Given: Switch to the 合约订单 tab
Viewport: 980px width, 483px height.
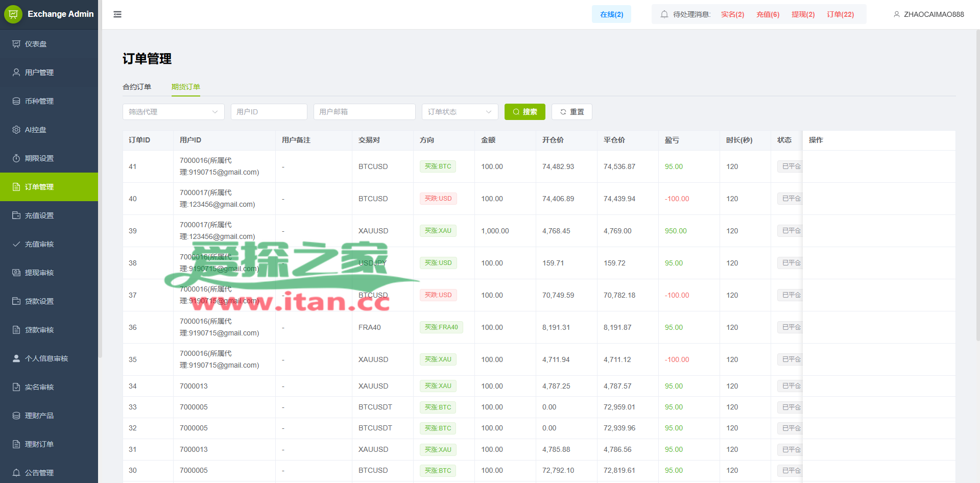Looking at the screenshot, I should click(x=137, y=87).
